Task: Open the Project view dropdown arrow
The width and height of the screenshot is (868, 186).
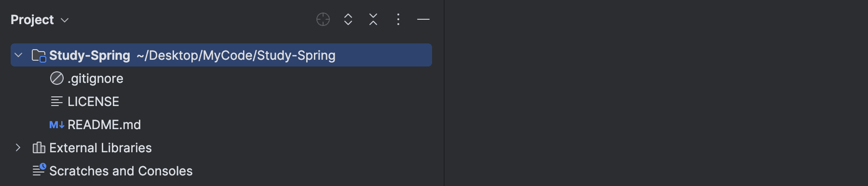Action: coord(65,20)
